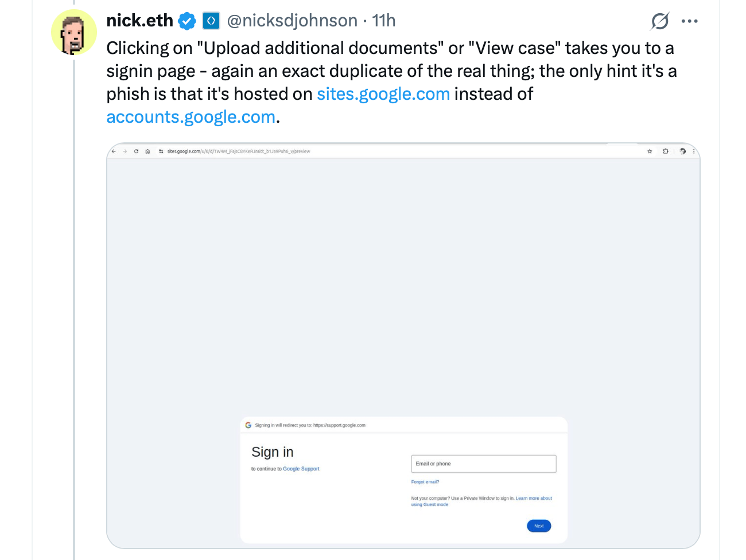746x560 pixels.
Task: Click the forward navigation arrow
Action: [125, 151]
